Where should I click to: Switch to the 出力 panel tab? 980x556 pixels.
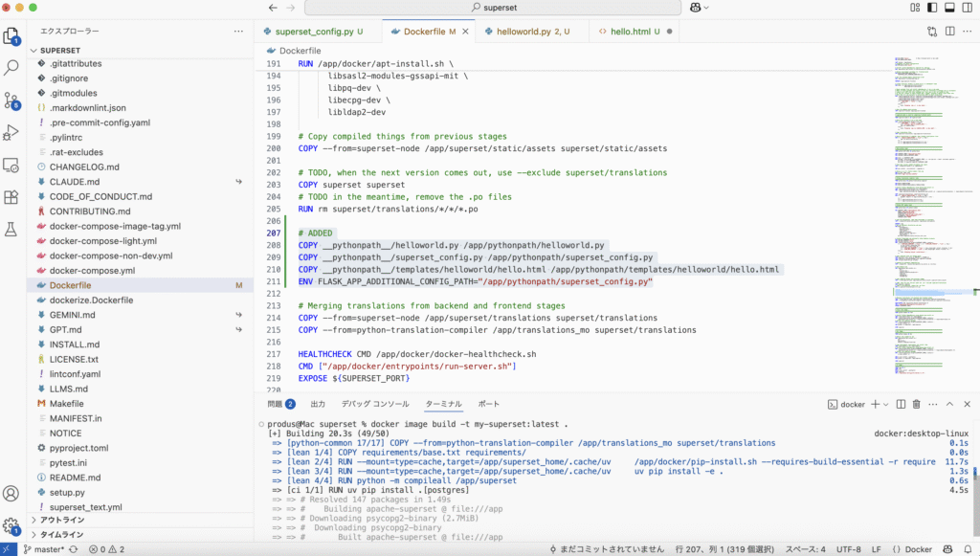click(318, 404)
